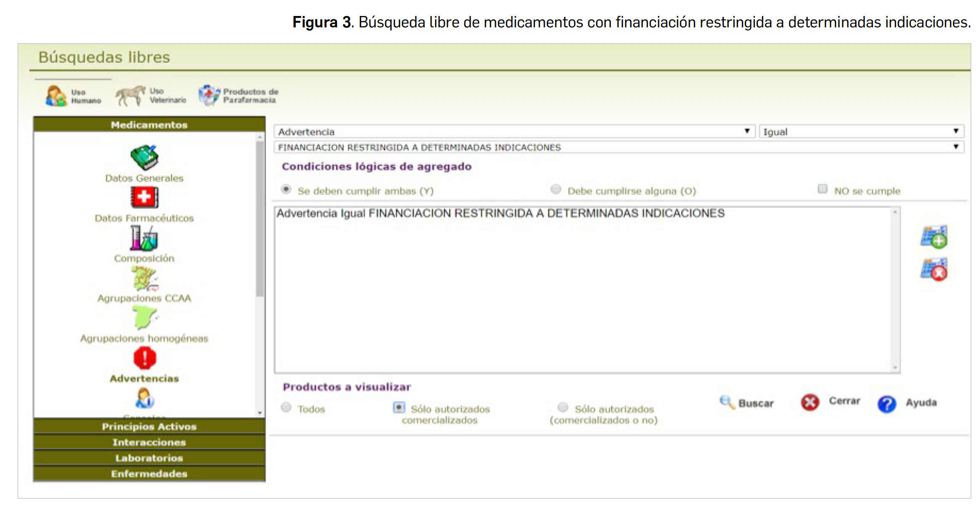Select the Datos Farmacéuticos first-aid icon
Image resolution: width=980 pixels, height=523 pixels.
[x=144, y=197]
